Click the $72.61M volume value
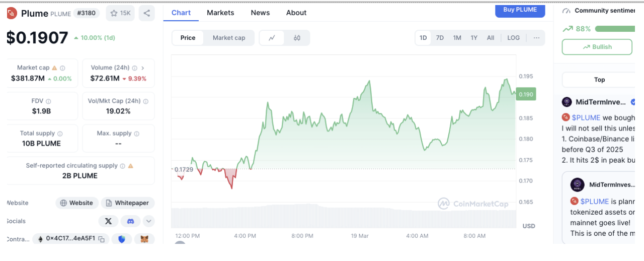The width and height of the screenshot is (644, 261). (x=105, y=78)
